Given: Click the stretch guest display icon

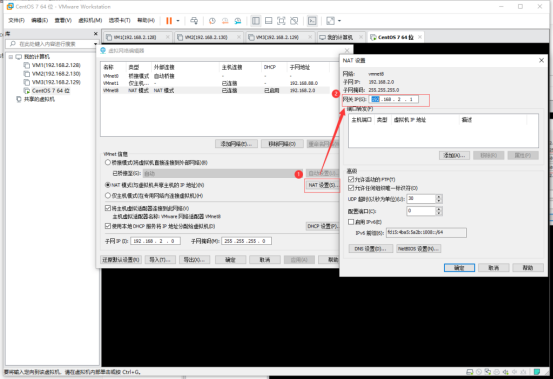Looking at the screenshot, I should click(330, 21).
